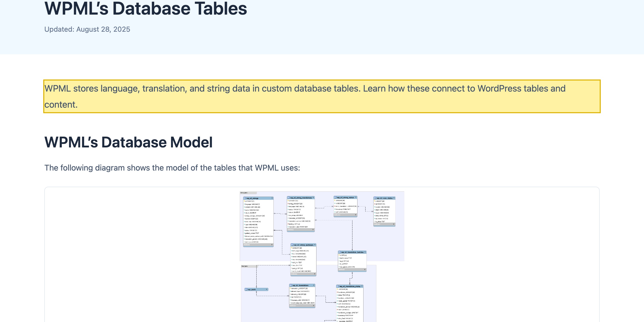Viewport: 644px width, 322px height.
Task: Click the wp_icl_string_status table header in diagram
Action: coord(345,197)
